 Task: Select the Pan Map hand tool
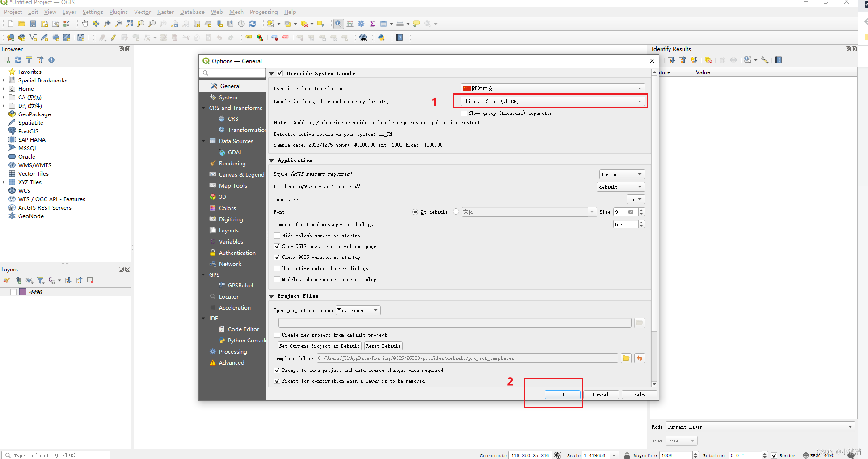[x=85, y=24]
